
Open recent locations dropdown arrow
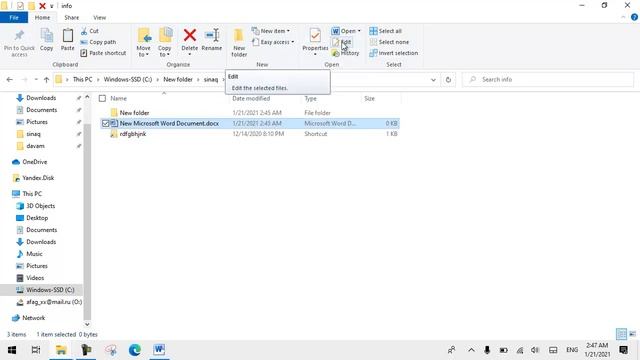tap(36, 80)
